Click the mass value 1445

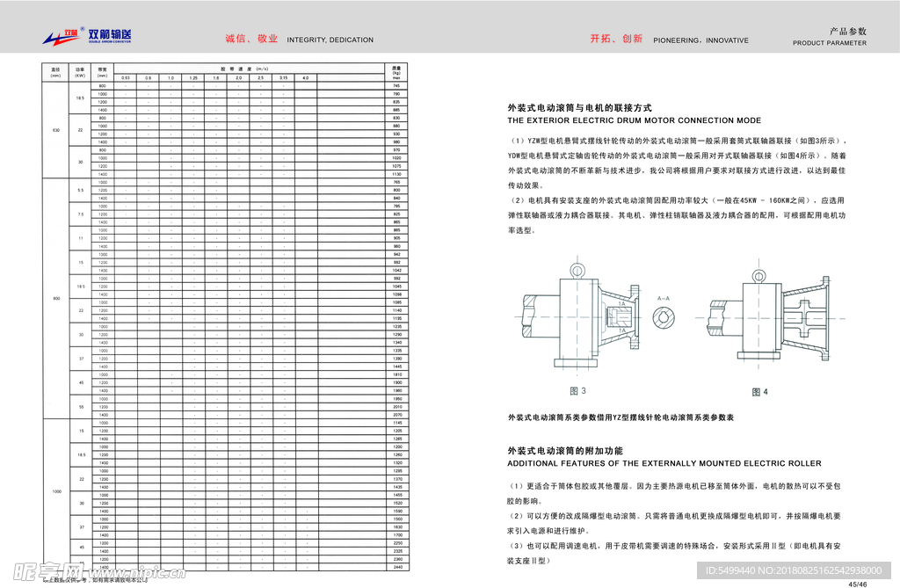pos(397,367)
